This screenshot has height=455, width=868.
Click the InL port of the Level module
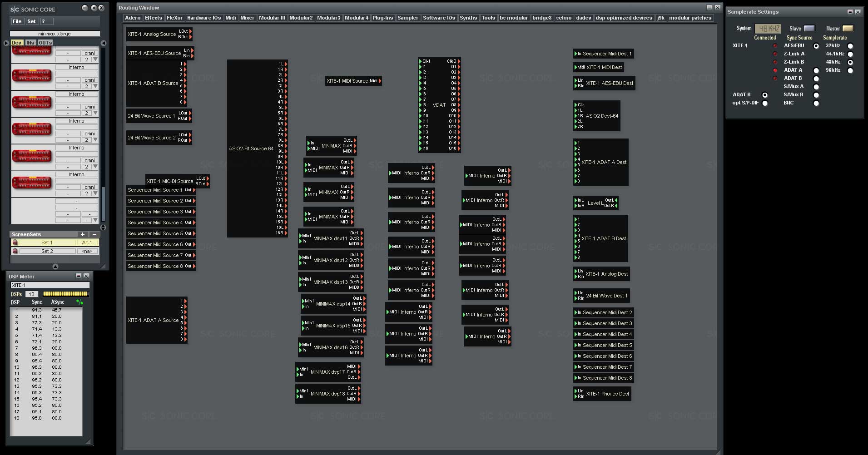pos(575,200)
